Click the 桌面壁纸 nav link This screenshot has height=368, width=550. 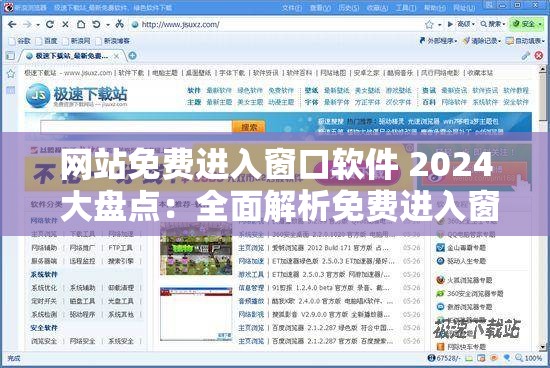199,73
